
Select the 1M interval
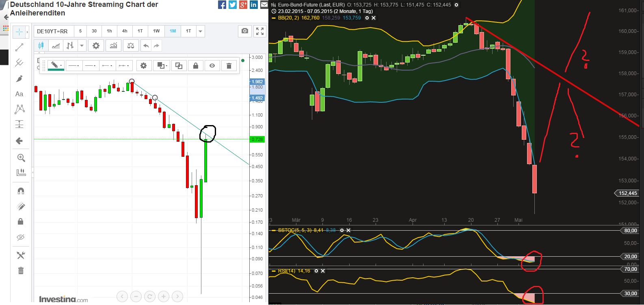pos(173,31)
